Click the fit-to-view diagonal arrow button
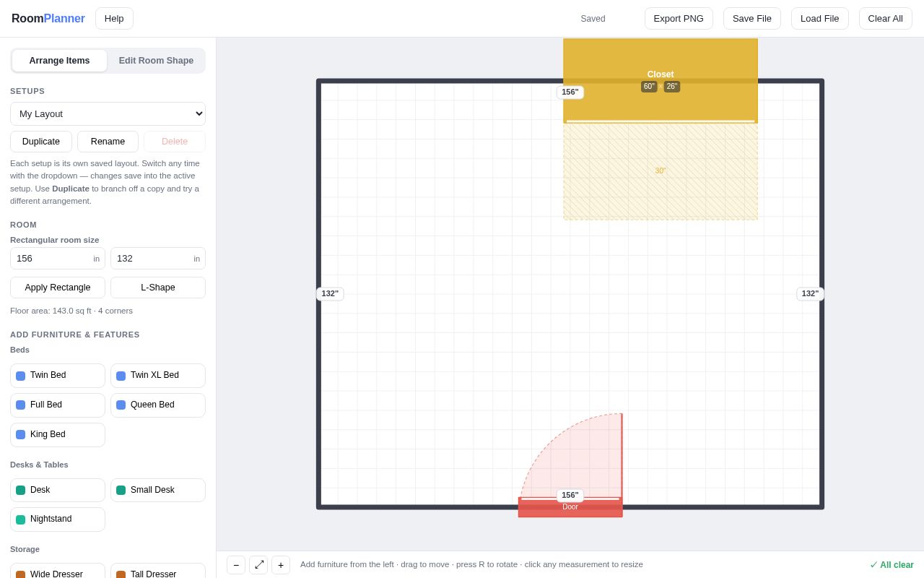Viewport: 924px width, 578px height. tap(258, 565)
